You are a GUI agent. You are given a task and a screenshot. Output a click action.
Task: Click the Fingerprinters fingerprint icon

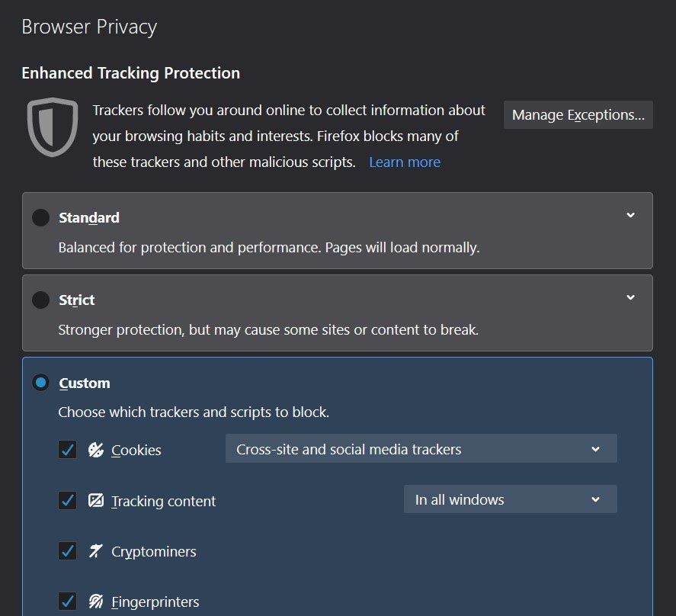tap(96, 602)
